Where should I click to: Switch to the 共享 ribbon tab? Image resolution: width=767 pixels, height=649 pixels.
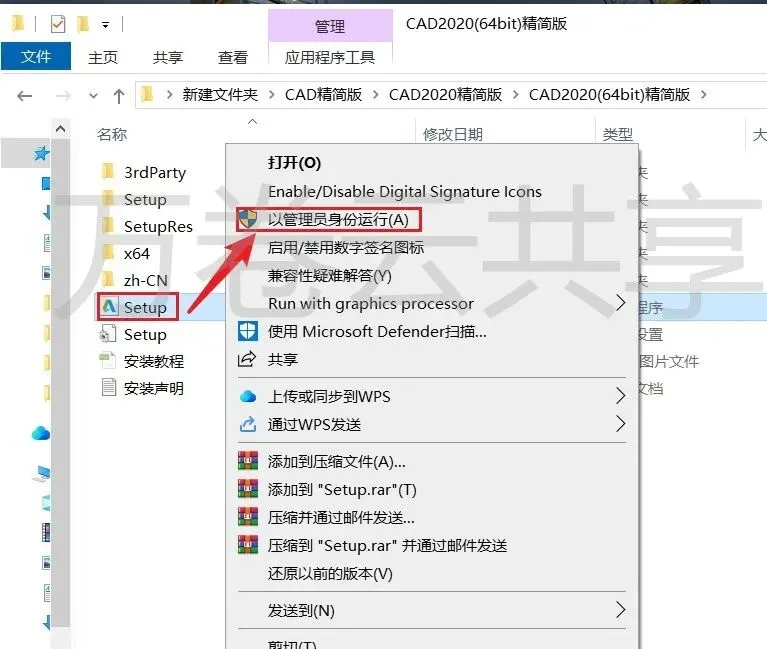pyautogui.click(x=167, y=57)
